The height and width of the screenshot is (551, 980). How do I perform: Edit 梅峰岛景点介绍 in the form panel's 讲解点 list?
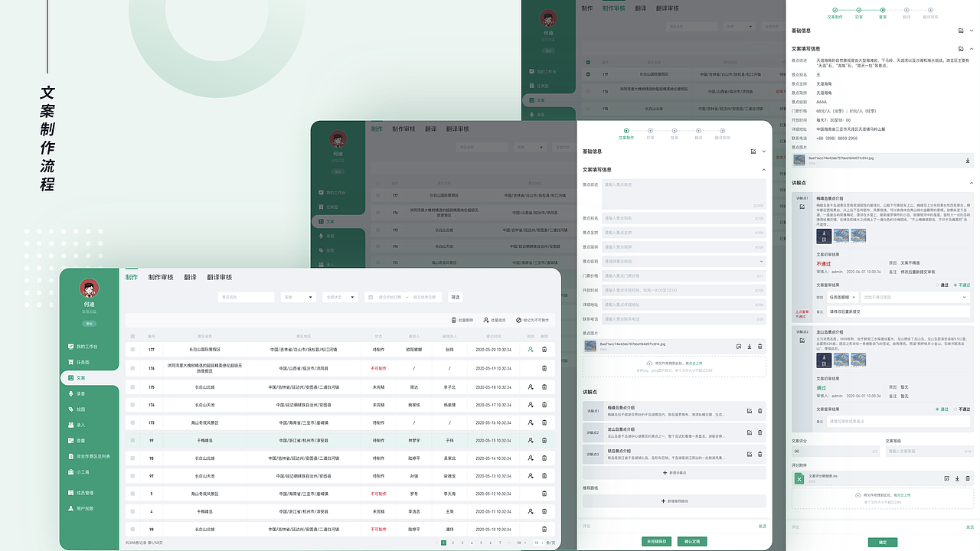coord(750,411)
